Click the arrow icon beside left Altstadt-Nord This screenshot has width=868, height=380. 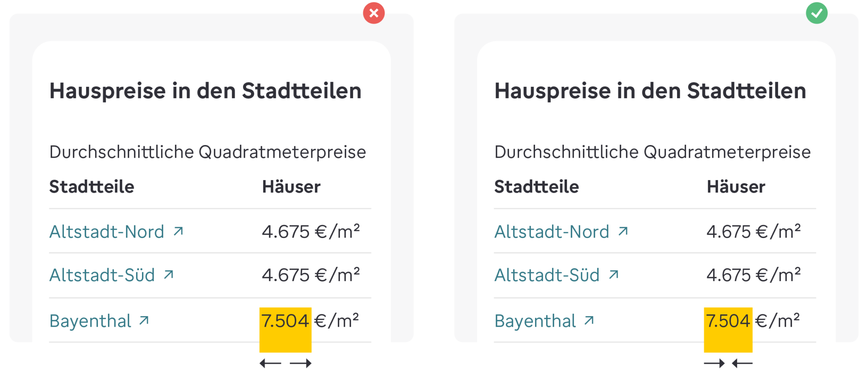(x=178, y=231)
